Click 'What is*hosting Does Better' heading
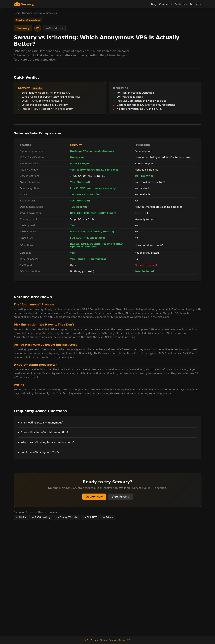 click(35, 365)
